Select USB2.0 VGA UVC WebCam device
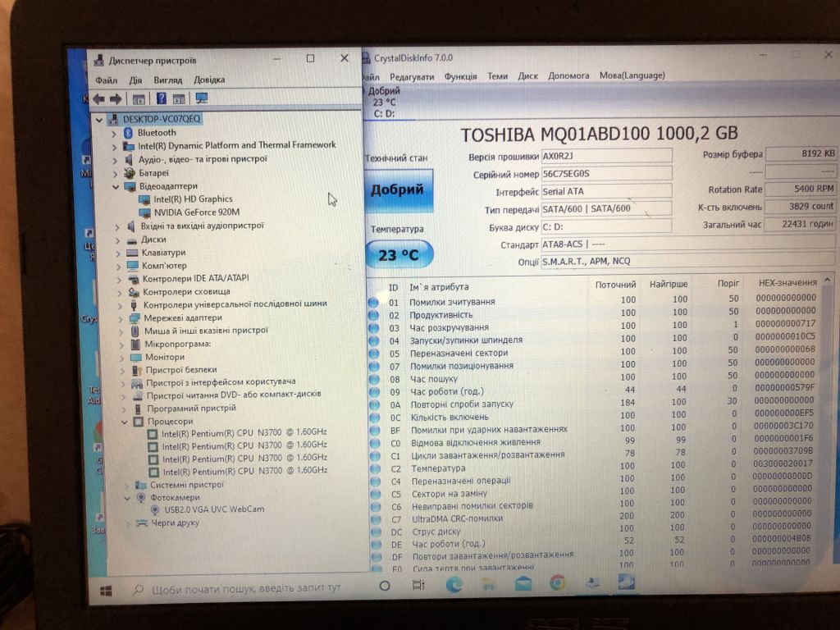Viewport: 840px width, 630px height. click(214, 509)
